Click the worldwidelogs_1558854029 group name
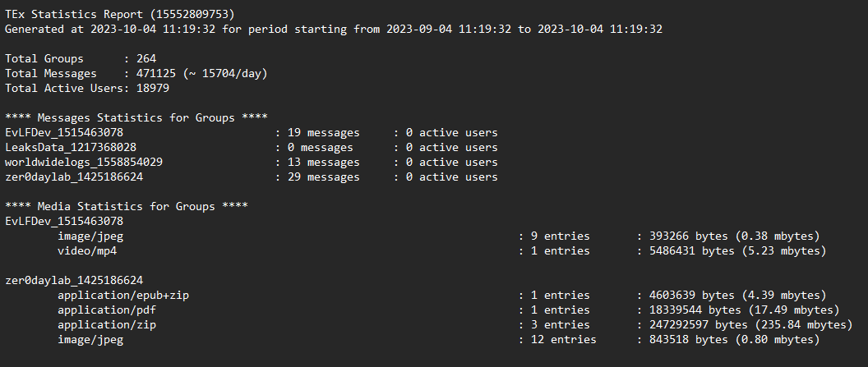Image resolution: width=868 pixels, height=367 pixels. coord(84,163)
